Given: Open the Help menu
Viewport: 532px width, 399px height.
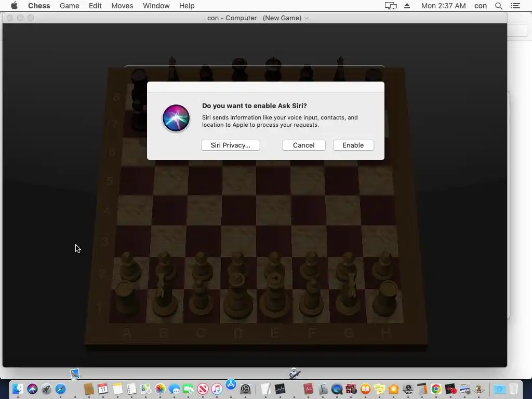Looking at the screenshot, I should coord(187,6).
